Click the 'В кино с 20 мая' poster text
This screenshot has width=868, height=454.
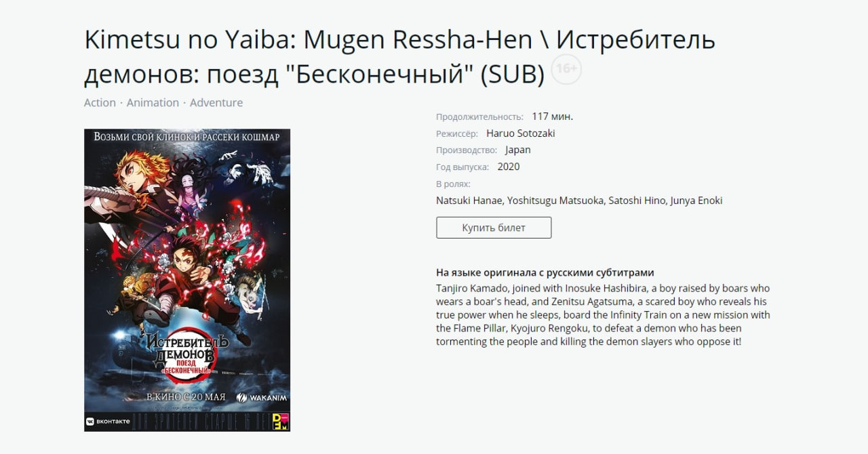[186, 396]
